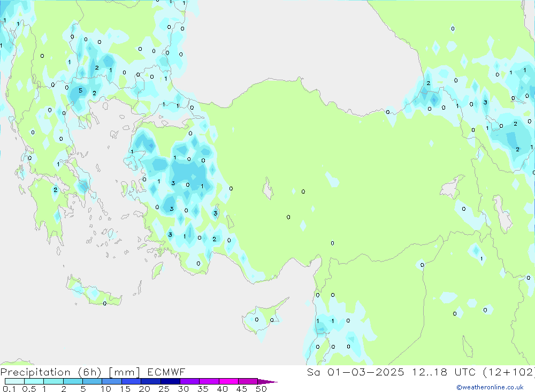Image resolution: width=535 pixels, height=392 pixels.
Task: Click the '50' legend label
Action: pyautogui.click(x=261, y=389)
